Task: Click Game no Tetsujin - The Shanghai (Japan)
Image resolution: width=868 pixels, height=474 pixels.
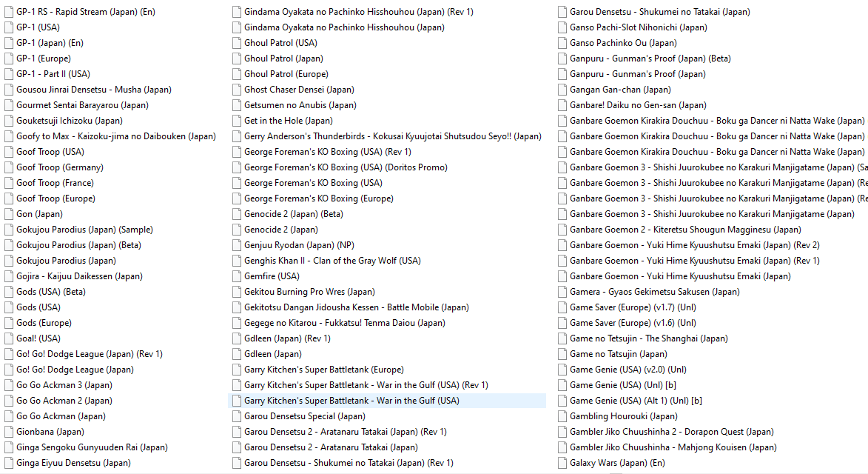Action: [649, 338]
